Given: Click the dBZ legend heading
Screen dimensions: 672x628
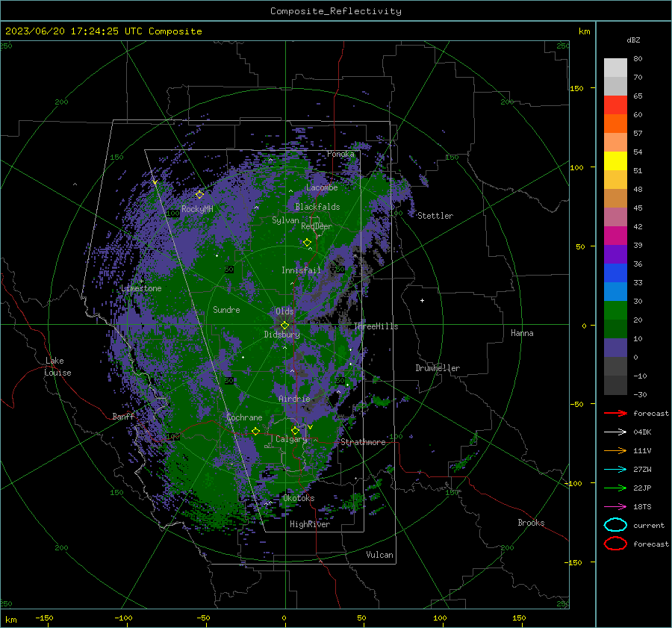Looking at the screenshot, I should click(x=633, y=40).
